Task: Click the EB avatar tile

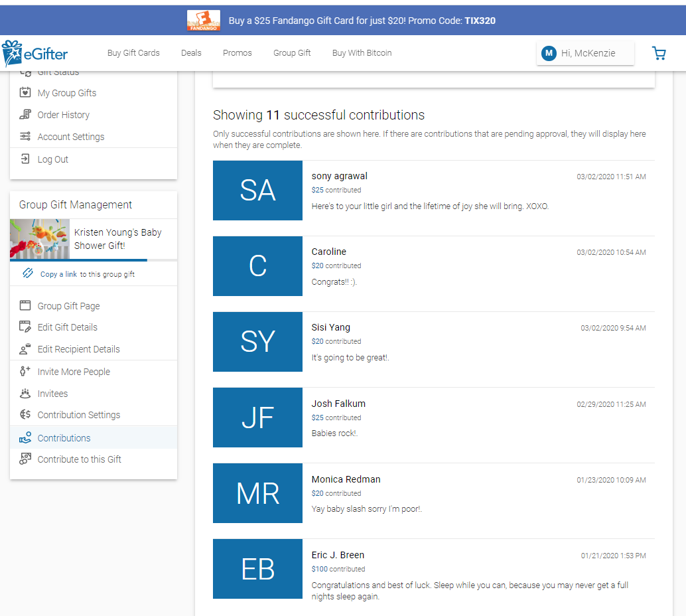Action: [257, 569]
